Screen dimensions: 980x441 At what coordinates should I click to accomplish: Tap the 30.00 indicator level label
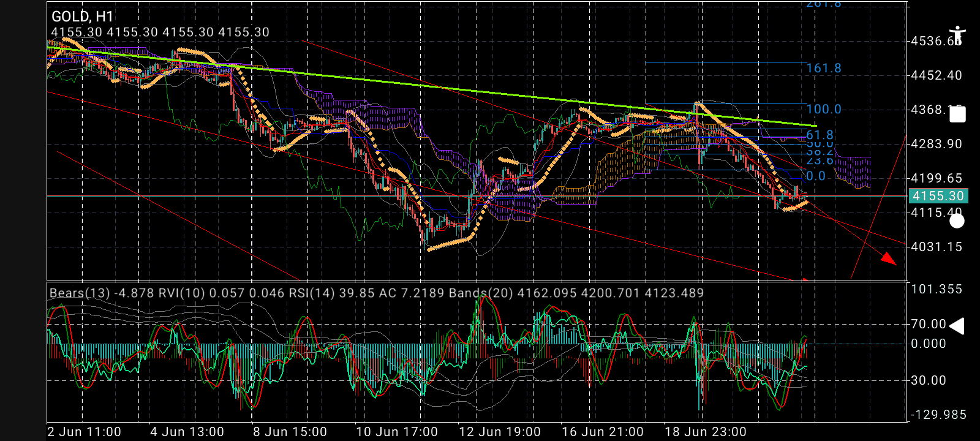929,380
